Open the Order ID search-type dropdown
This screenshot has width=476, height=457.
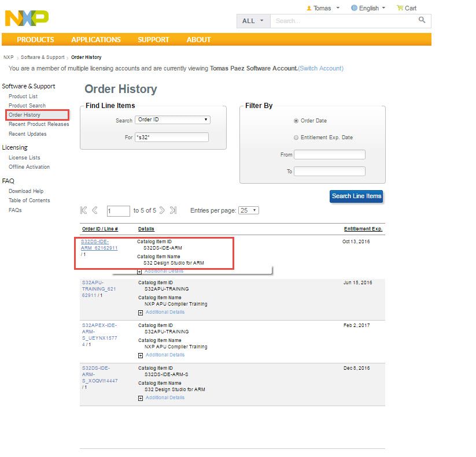[x=172, y=120]
